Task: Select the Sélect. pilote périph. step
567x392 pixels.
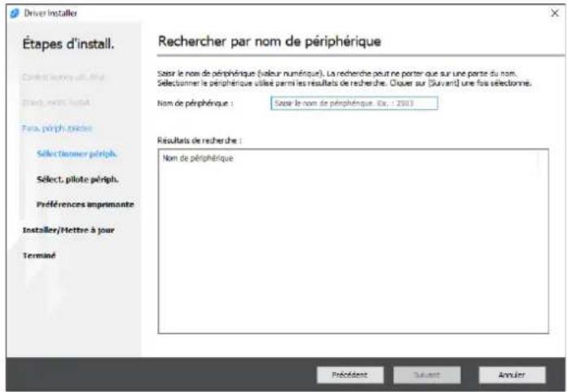Action: (77, 179)
